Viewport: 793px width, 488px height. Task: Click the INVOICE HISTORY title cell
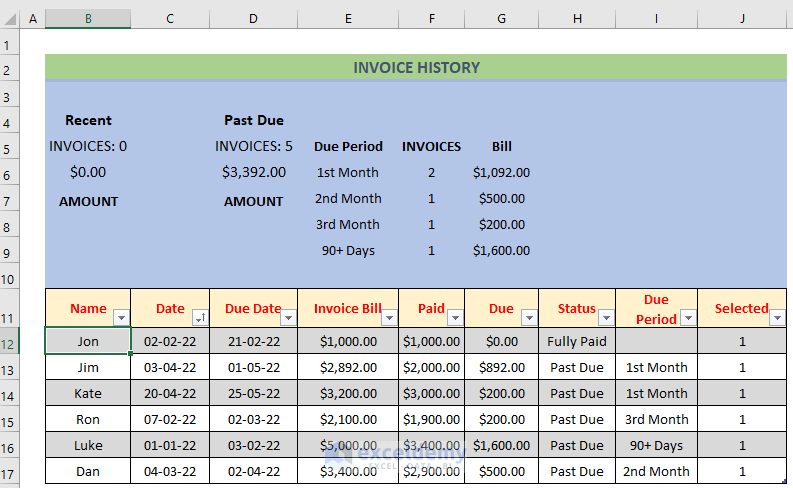pos(416,67)
